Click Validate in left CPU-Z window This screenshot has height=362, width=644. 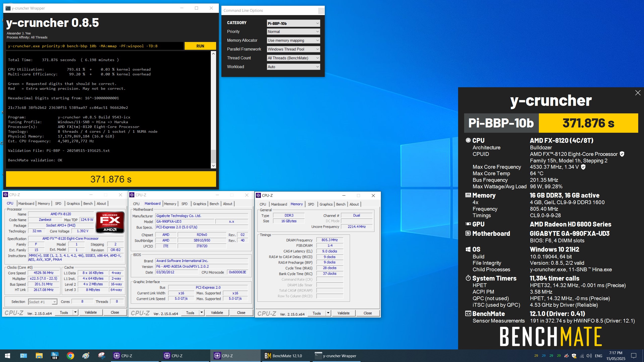tap(91, 312)
